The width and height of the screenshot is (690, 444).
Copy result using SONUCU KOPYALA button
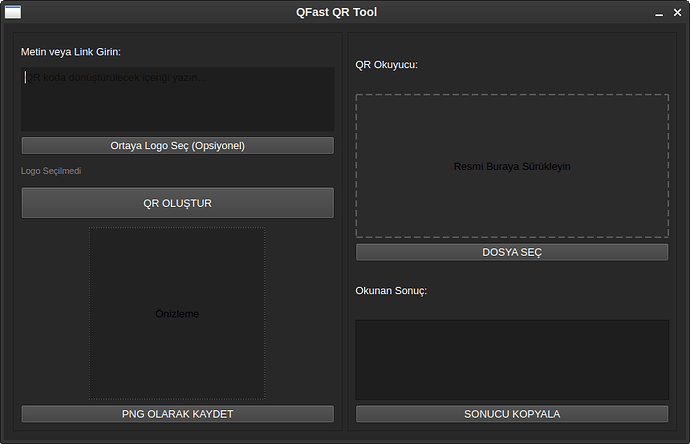[511, 414]
